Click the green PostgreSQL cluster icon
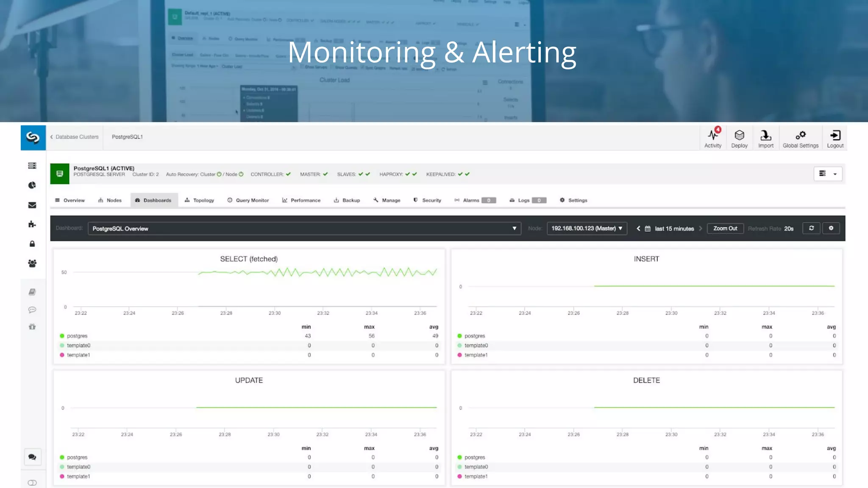The image size is (868, 488). 60,174
